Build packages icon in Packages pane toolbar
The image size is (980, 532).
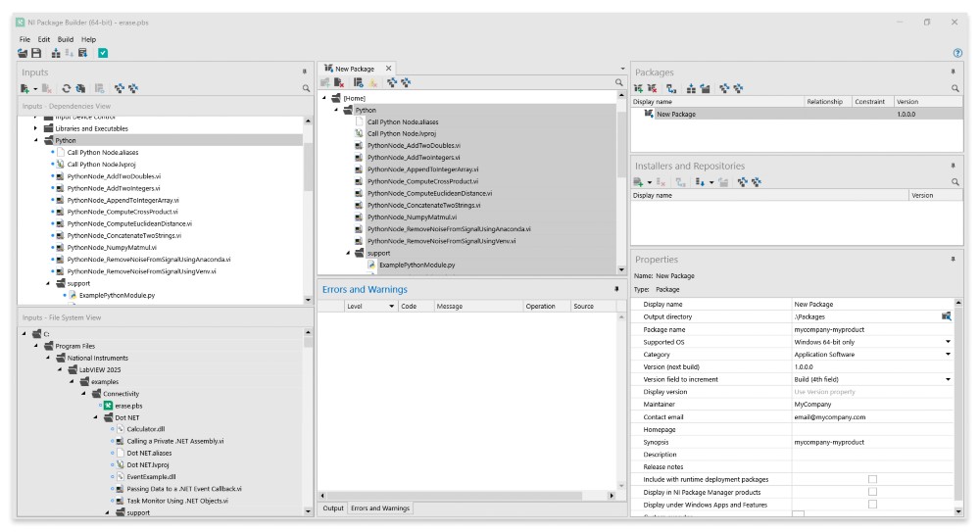[x=691, y=89]
